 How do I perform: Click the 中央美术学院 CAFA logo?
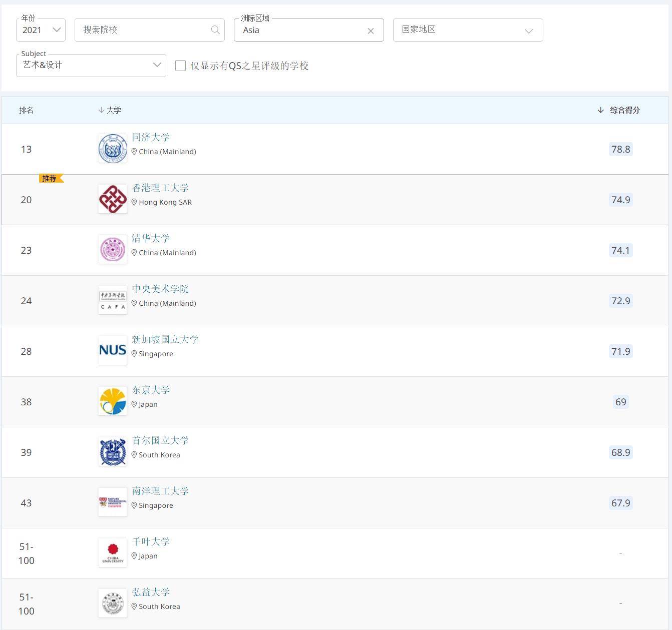113,300
